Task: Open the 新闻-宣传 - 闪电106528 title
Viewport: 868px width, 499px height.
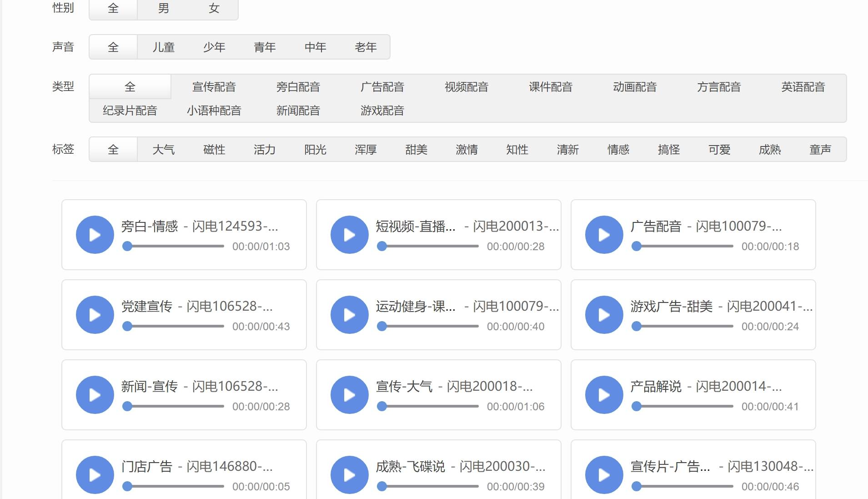Action: [200, 386]
